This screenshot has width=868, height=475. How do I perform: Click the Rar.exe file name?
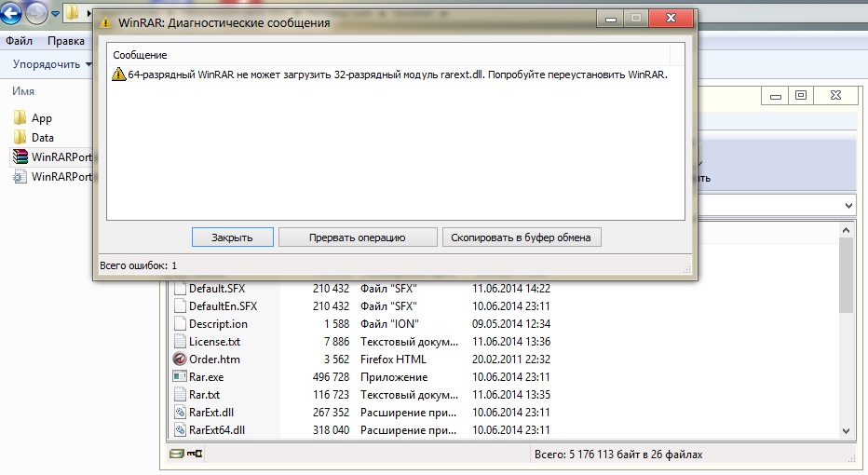point(207,377)
